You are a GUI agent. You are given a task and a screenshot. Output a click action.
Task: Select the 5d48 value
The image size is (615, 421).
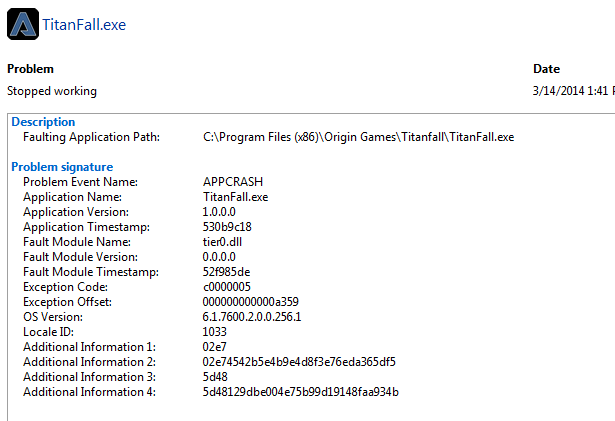pyautogui.click(x=215, y=377)
